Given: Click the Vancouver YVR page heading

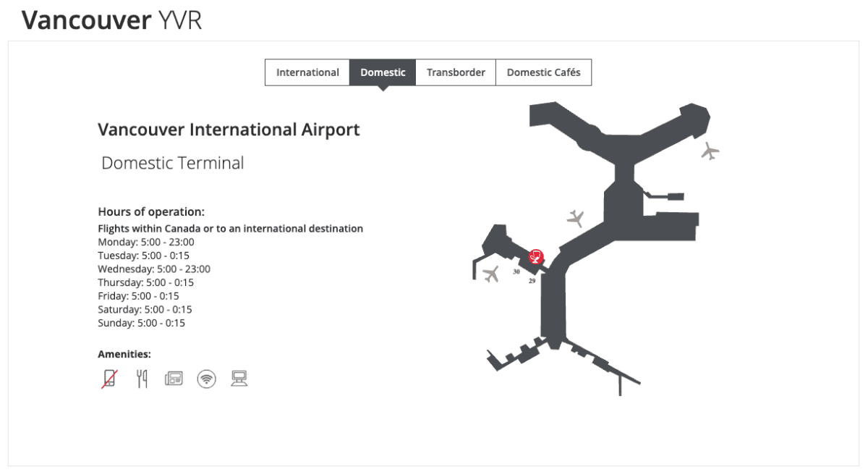Looking at the screenshot, I should 111,20.
